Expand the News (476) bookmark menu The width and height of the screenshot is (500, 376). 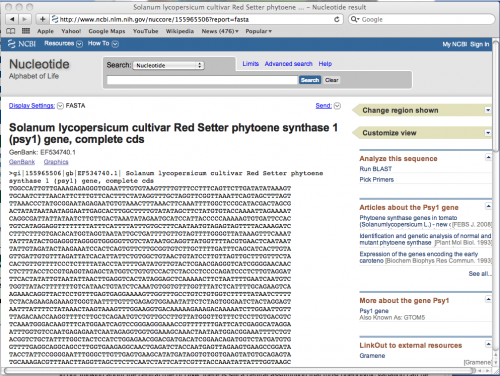(220, 31)
